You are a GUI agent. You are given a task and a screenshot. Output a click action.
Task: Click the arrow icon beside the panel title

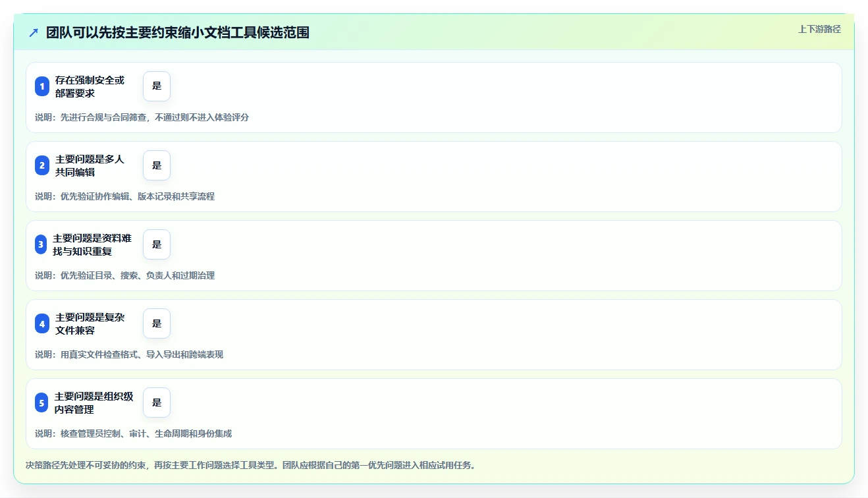34,32
